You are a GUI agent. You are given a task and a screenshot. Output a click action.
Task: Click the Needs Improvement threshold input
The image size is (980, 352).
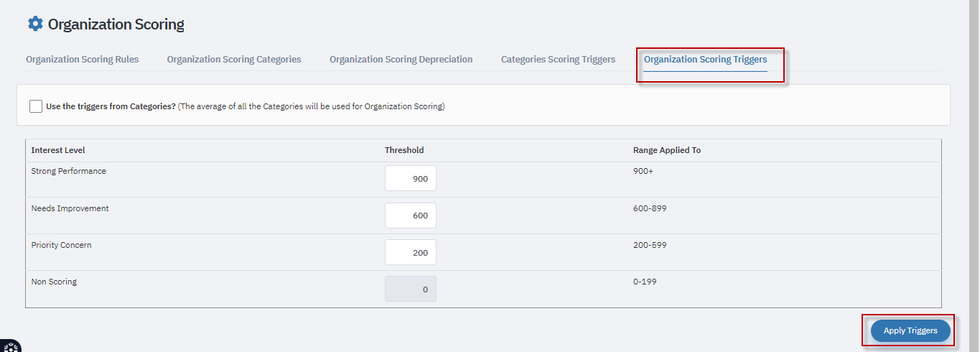click(x=411, y=216)
